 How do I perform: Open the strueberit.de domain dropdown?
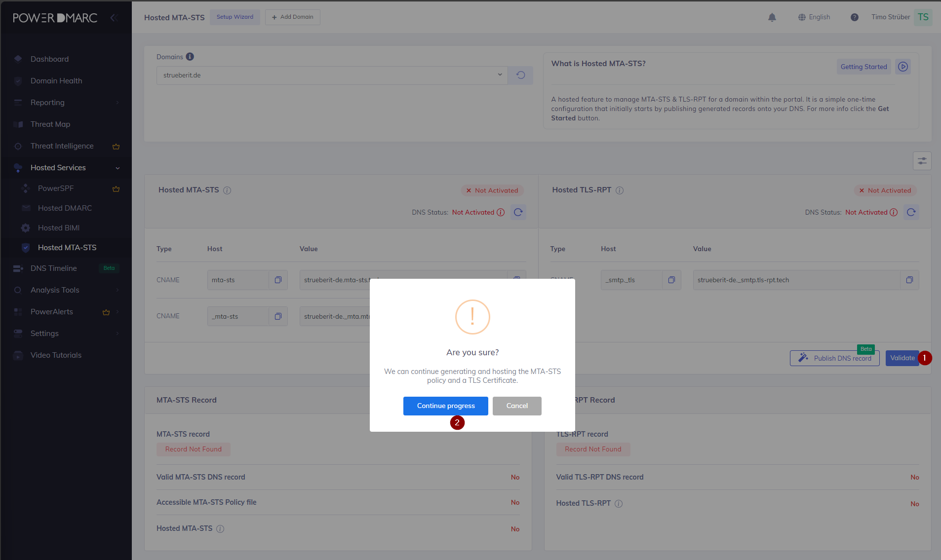(332, 75)
